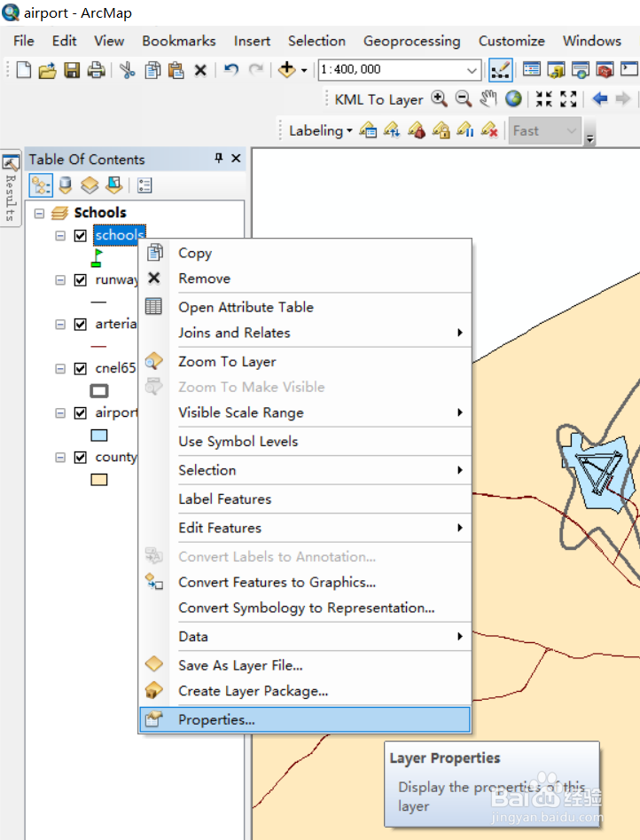
Task: Click the Lock Labels icon
Action: (441, 130)
